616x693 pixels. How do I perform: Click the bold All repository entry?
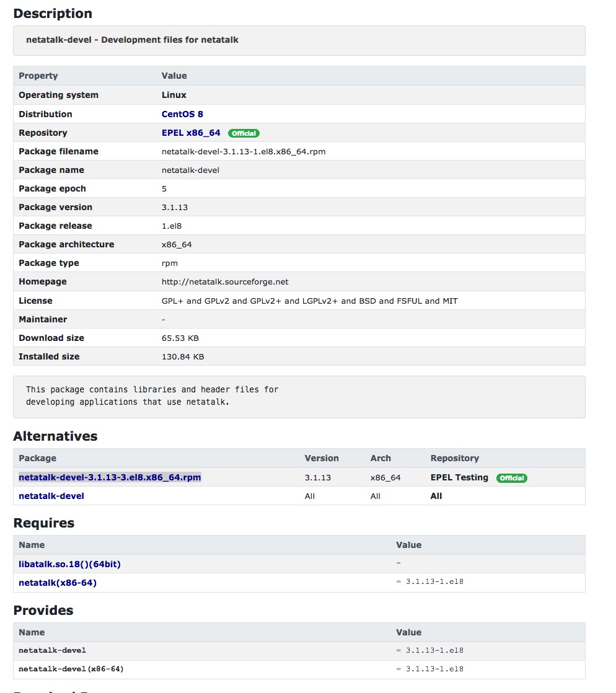pos(436,496)
